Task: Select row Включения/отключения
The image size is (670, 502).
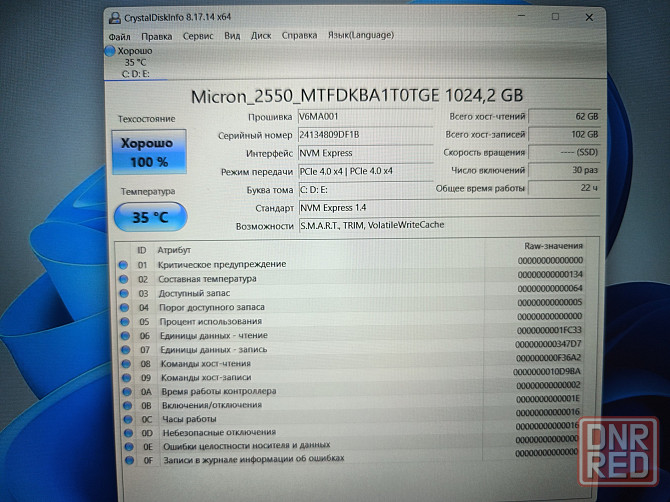Action: (x=350, y=403)
